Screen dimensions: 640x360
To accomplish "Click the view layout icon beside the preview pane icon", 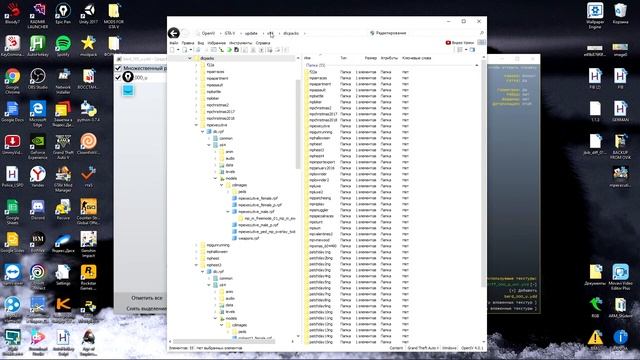I will point(460,50).
